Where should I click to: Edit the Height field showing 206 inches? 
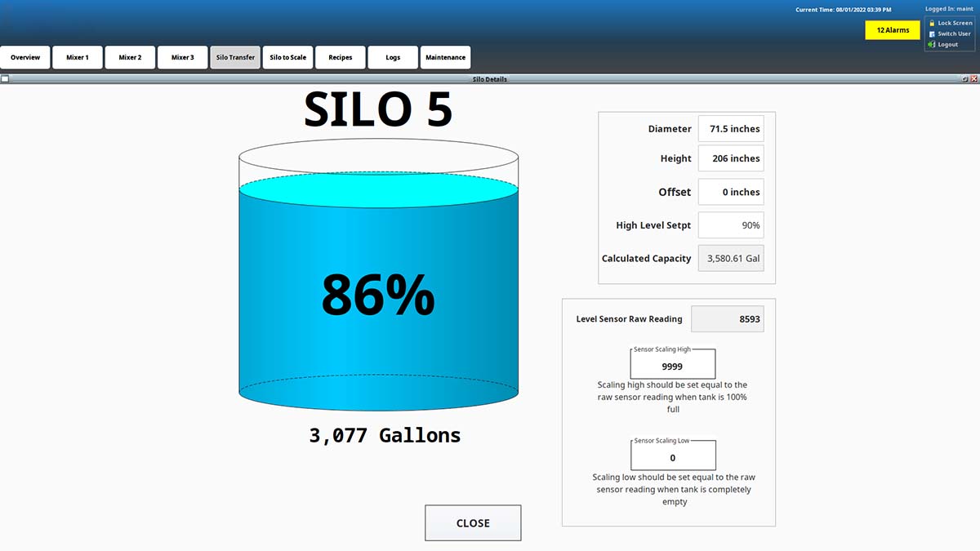tap(731, 158)
